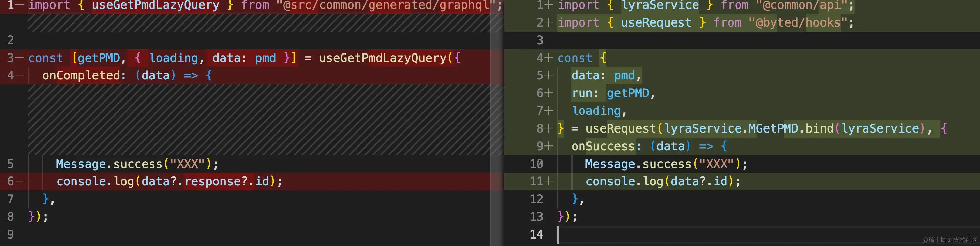Viewport: 980px width, 246px height.
Task: Click 'useGetPmdLazyQuery' call after the equals sign
Action: [x=382, y=58]
